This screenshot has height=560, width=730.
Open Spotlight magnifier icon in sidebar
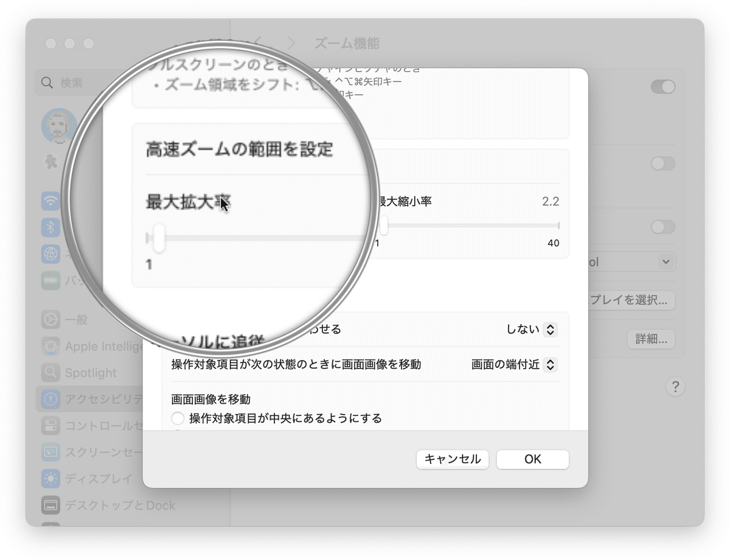pos(50,373)
